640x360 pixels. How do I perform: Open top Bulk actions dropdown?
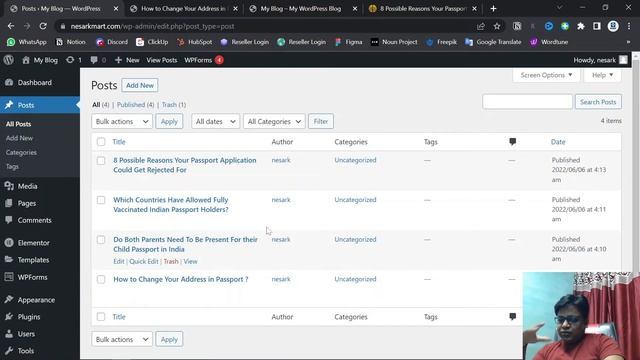[122, 121]
